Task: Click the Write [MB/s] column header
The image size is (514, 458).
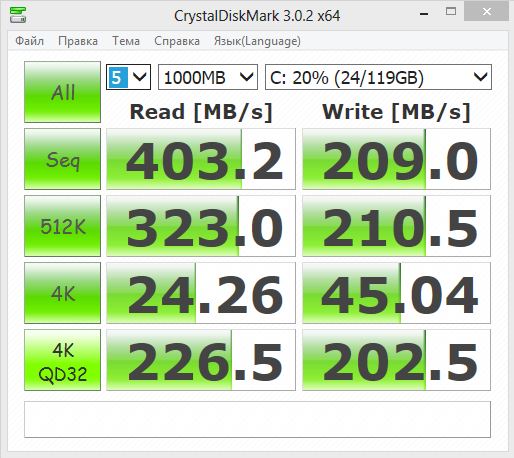Action: point(396,112)
